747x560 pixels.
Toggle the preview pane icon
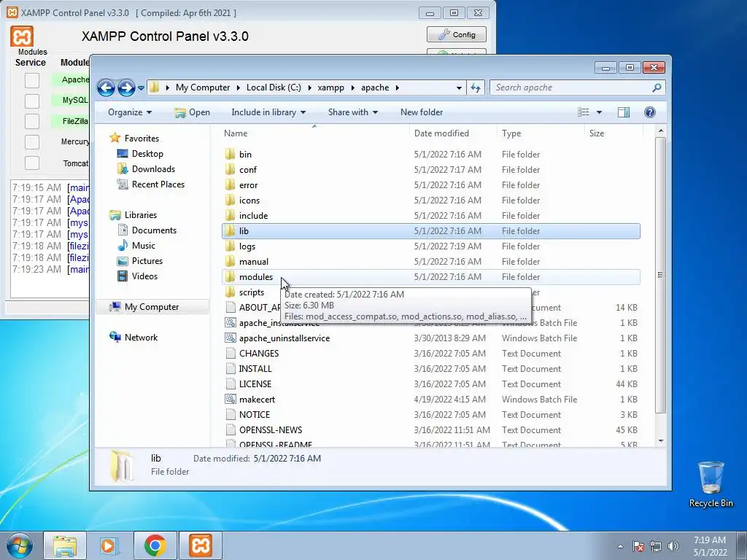(624, 112)
